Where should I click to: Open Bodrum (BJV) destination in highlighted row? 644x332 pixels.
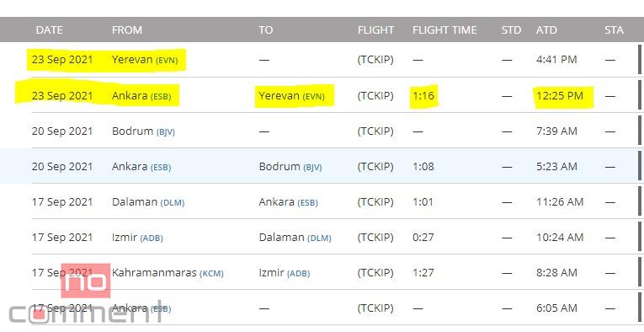[x=290, y=166]
